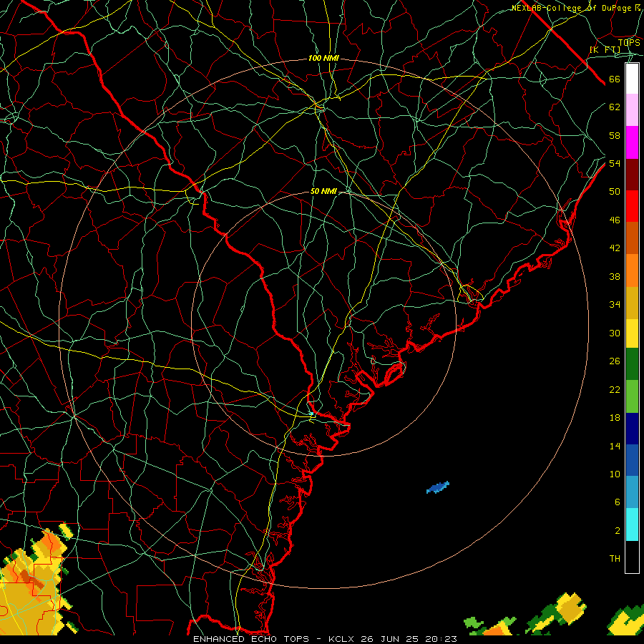Viewport: 644px width, 644px height.
Task: Click the legend value "42"
Action: [615, 248]
